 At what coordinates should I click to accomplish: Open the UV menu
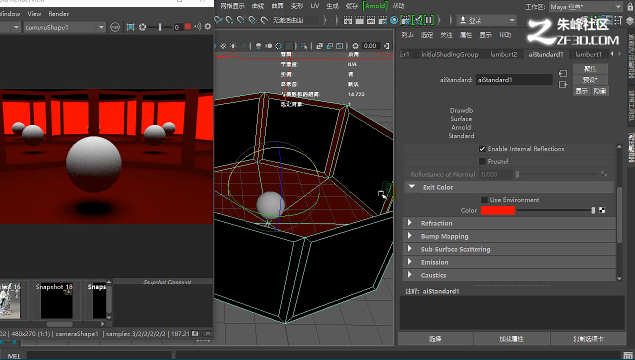click(315, 6)
